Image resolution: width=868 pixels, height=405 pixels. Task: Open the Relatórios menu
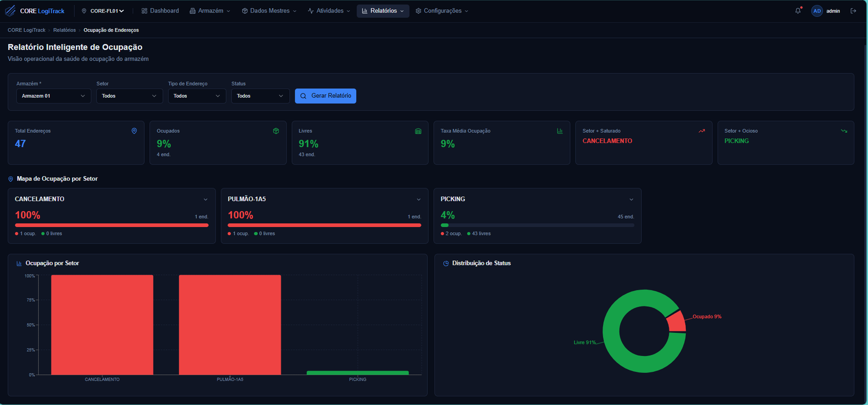383,11
